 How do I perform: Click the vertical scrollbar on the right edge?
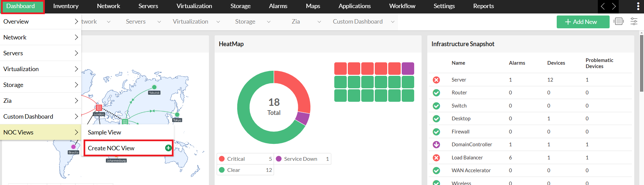(x=641, y=67)
